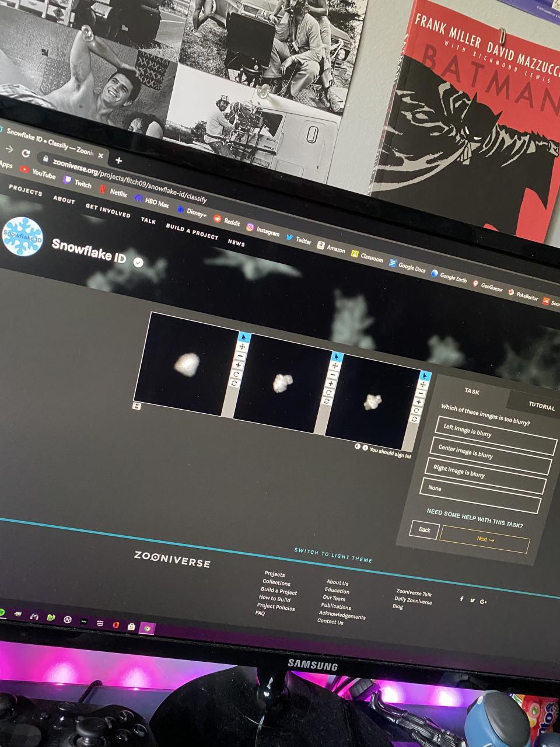
Task: Open Spotify from the Windows taskbar
Action: [2, 612]
